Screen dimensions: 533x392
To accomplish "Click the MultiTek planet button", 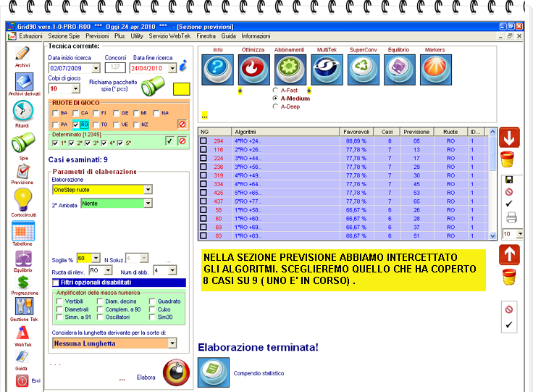I will [327, 70].
